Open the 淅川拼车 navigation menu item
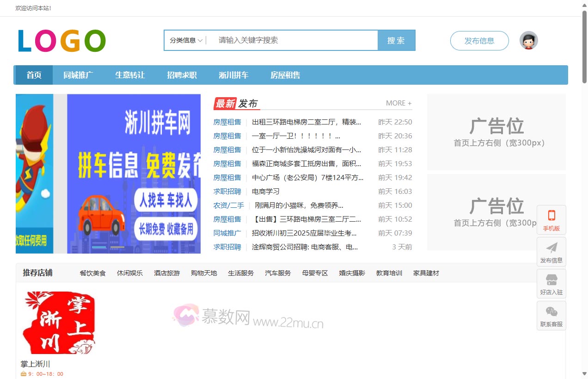Screen dimensions: 588x379 click(233, 75)
